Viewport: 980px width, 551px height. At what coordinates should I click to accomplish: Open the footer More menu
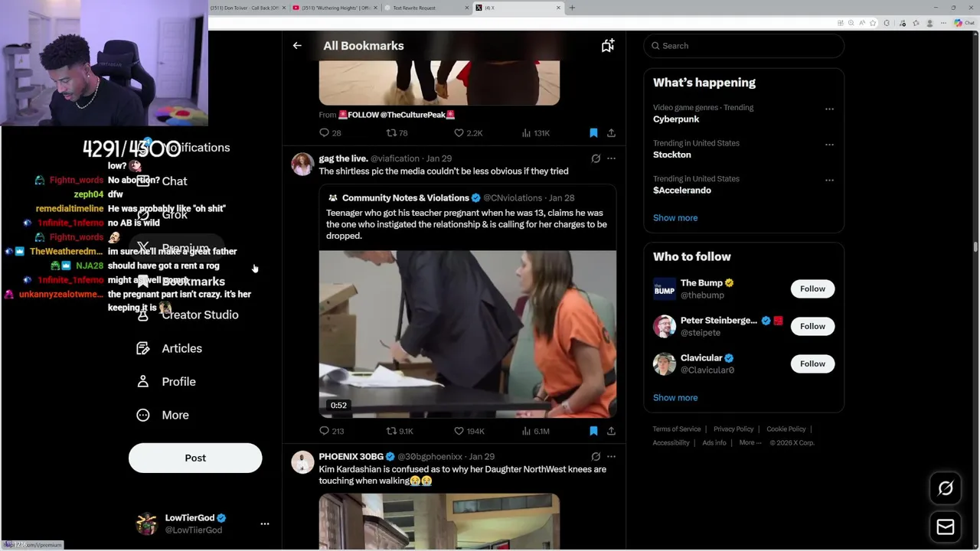(x=750, y=443)
